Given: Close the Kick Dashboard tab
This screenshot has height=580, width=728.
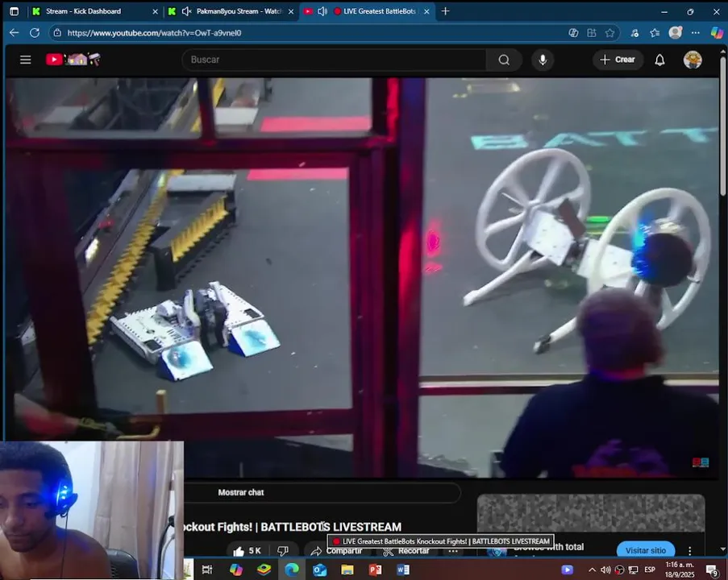Looking at the screenshot, I should pyautogui.click(x=155, y=11).
